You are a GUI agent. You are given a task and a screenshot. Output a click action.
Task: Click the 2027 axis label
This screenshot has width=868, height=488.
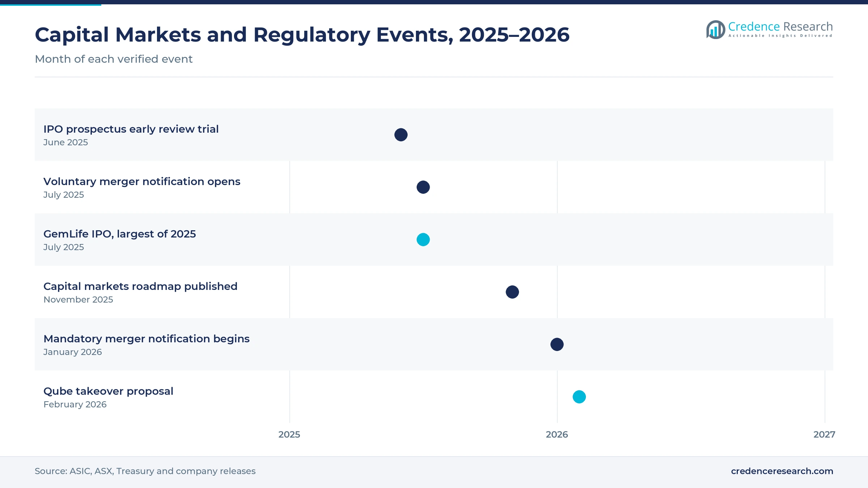824,435
